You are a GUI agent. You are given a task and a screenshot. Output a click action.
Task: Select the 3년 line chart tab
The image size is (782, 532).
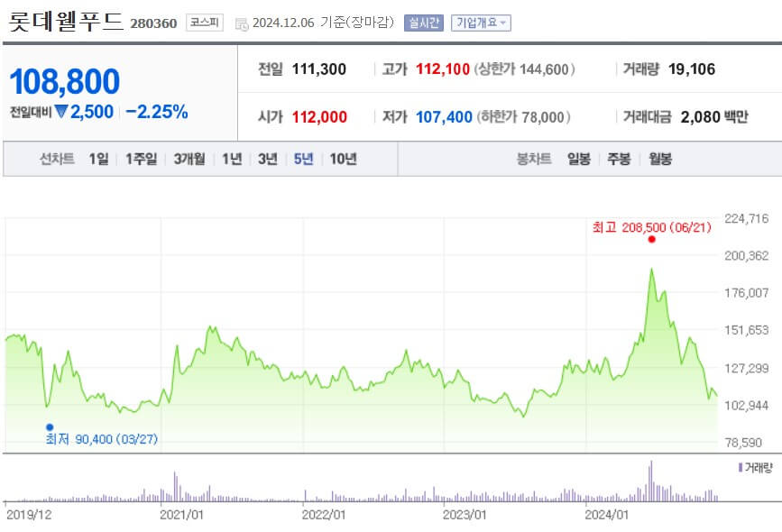tap(268, 159)
